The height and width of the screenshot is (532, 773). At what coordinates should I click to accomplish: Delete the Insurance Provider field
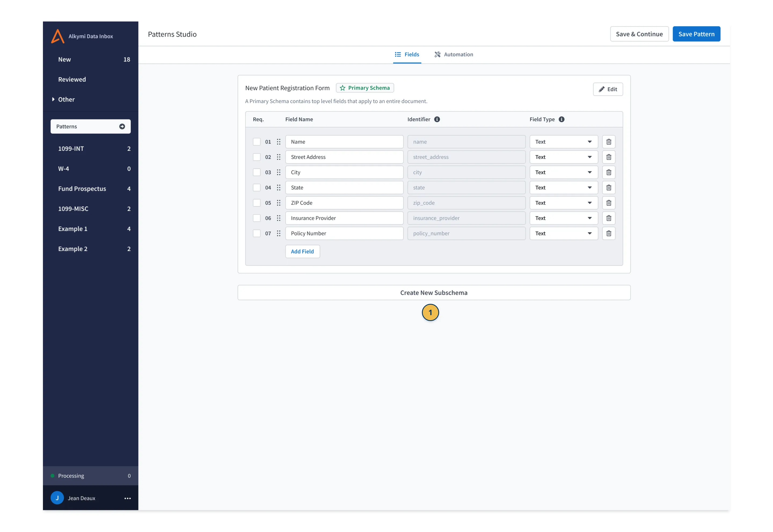click(608, 218)
